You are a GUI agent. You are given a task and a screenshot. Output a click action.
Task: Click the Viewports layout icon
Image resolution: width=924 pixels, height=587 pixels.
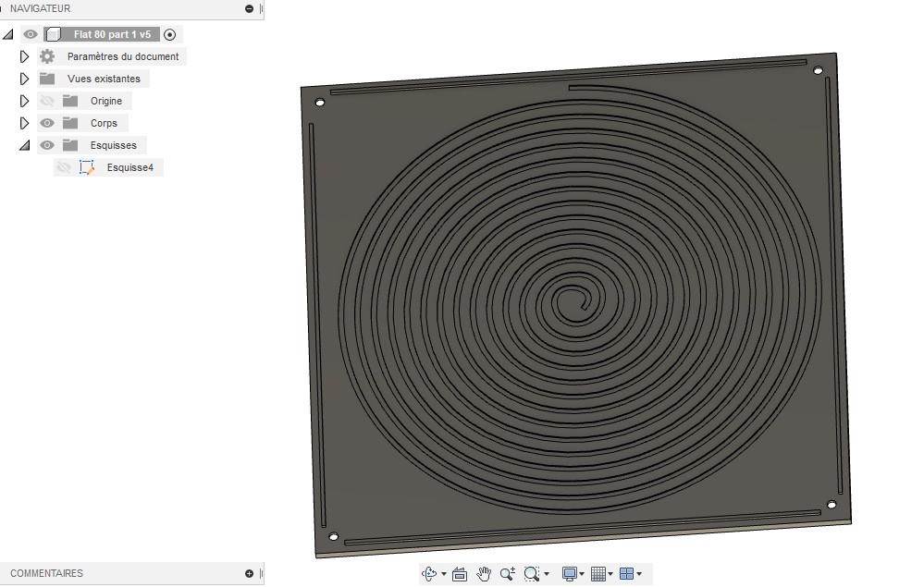pos(626,573)
